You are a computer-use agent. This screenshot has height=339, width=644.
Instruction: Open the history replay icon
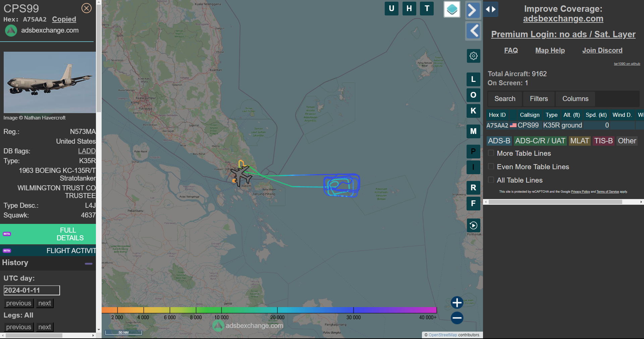click(474, 225)
